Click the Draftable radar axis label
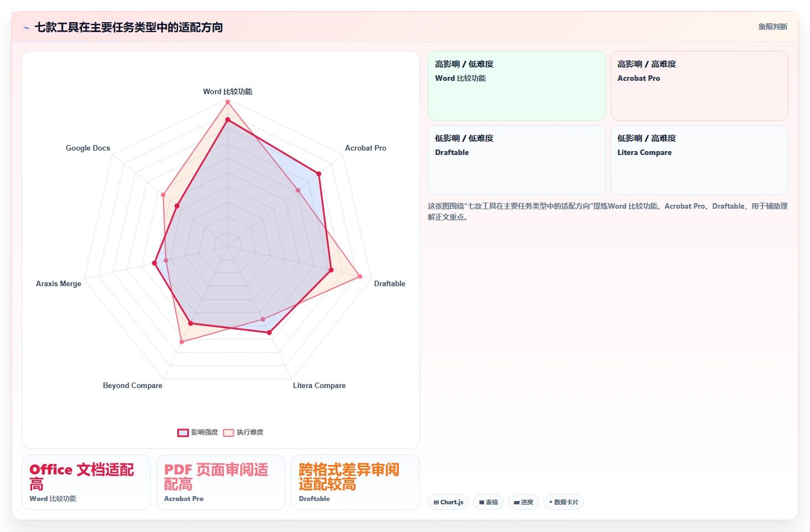The height and width of the screenshot is (532, 810). pos(389,283)
